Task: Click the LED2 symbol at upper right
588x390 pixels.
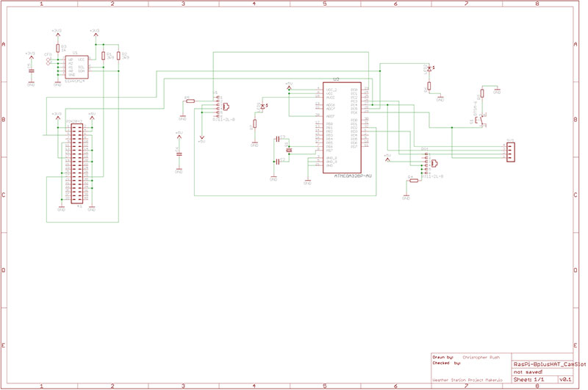Action: point(429,69)
